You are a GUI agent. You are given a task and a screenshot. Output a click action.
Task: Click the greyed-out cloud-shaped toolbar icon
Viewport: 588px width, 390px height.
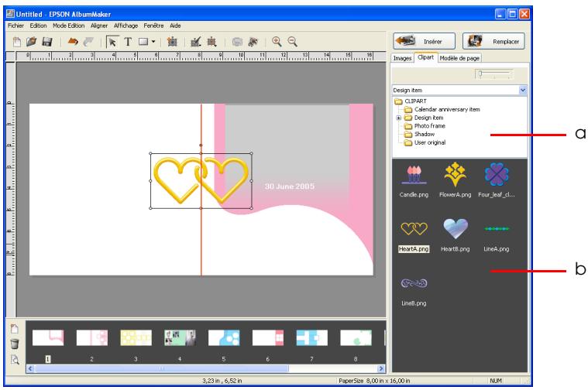pos(237,42)
